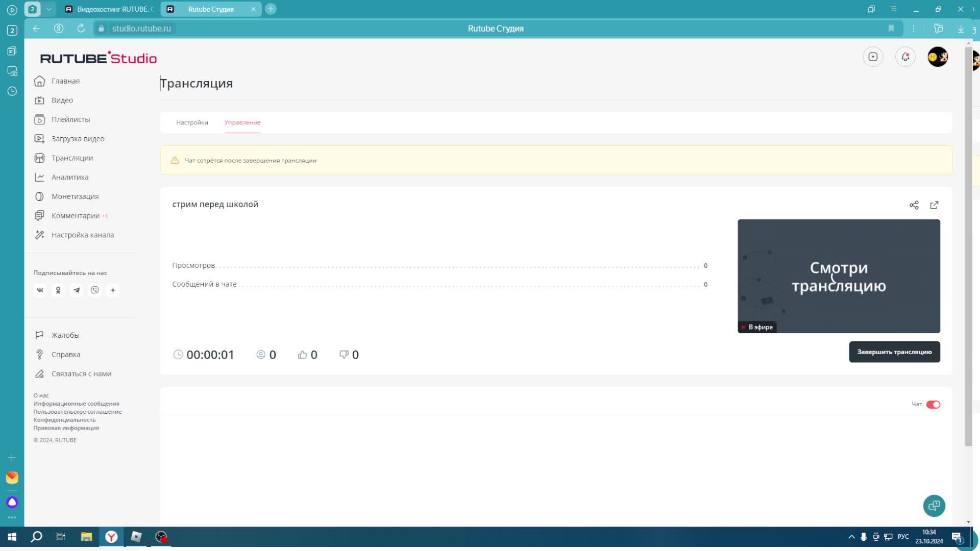
Task: Click the Смотри трансляцию preview thumbnail
Action: pos(839,276)
